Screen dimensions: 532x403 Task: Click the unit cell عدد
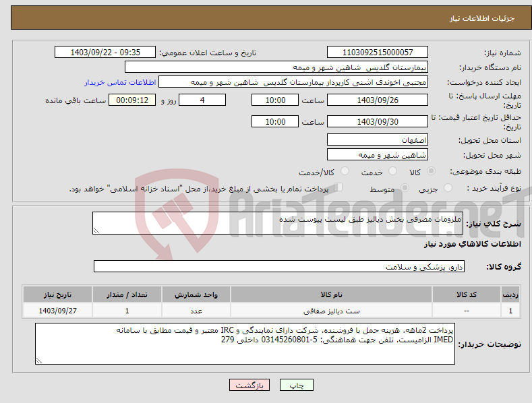coord(196,311)
